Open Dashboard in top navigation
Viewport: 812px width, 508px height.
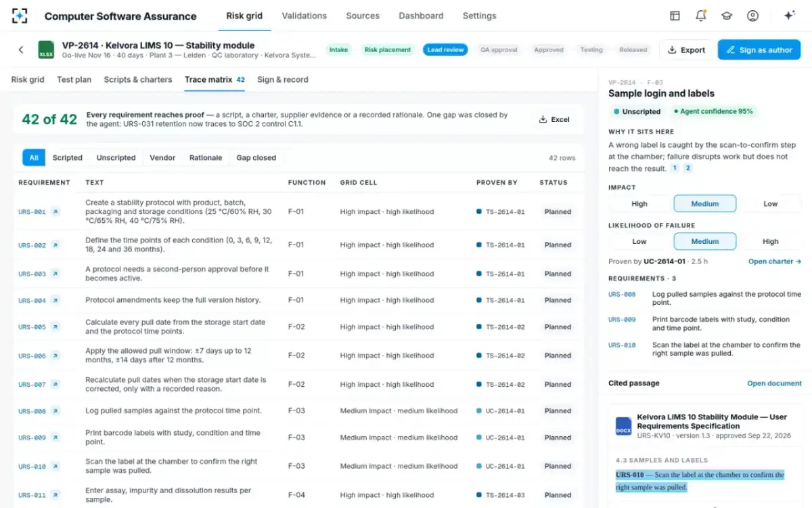pos(421,16)
